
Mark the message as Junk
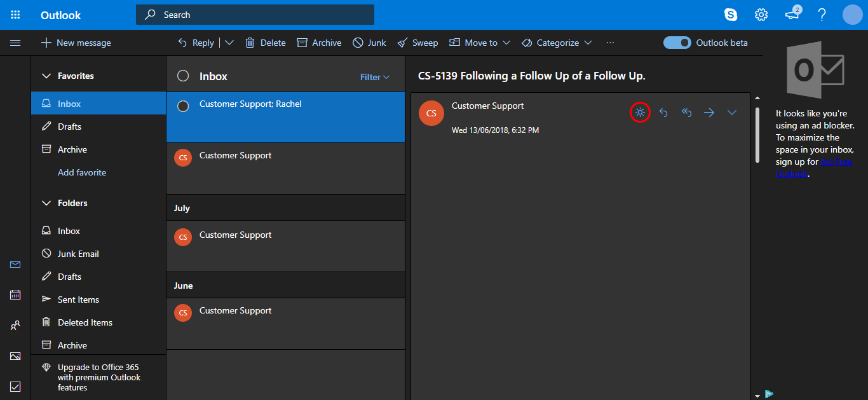(x=369, y=43)
